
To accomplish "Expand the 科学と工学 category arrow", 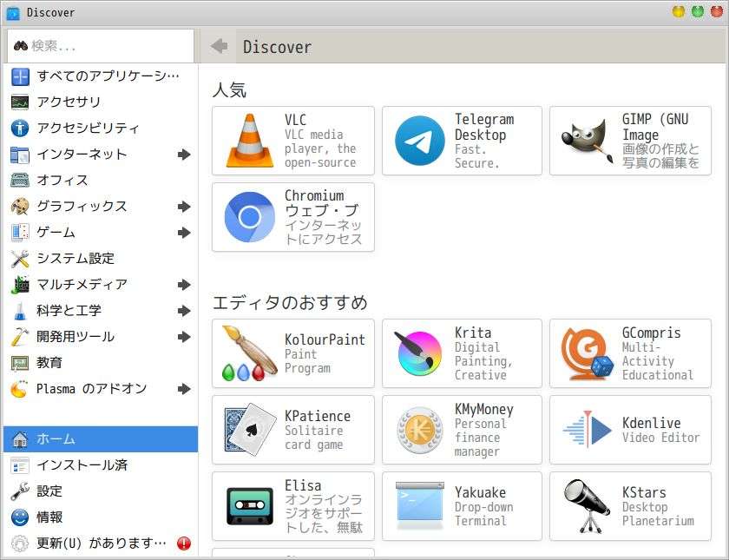I will coord(184,311).
